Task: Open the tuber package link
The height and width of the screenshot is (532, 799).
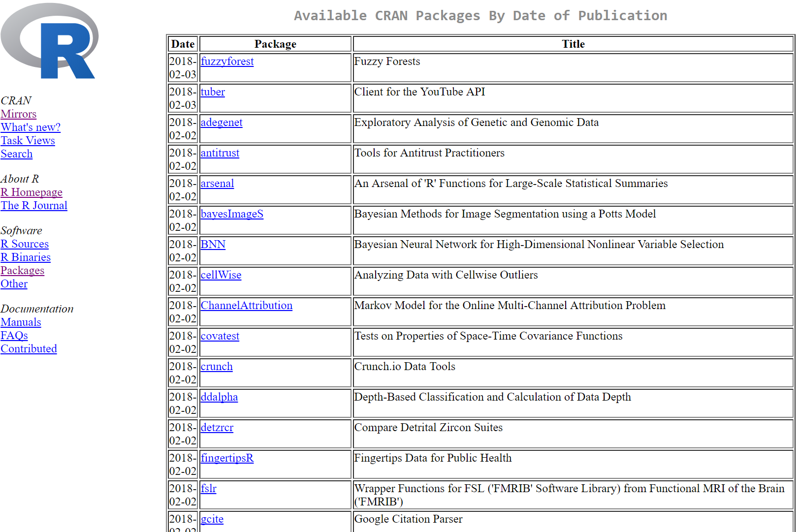Action: click(213, 92)
